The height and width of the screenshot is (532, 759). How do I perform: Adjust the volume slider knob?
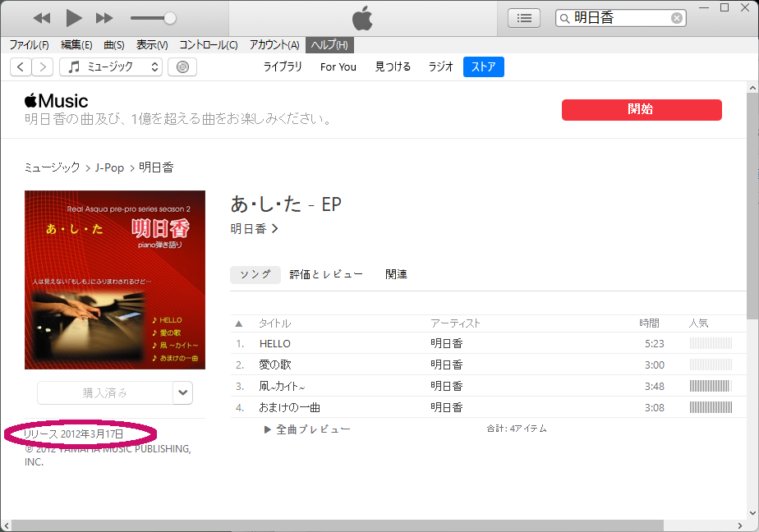tap(169, 18)
